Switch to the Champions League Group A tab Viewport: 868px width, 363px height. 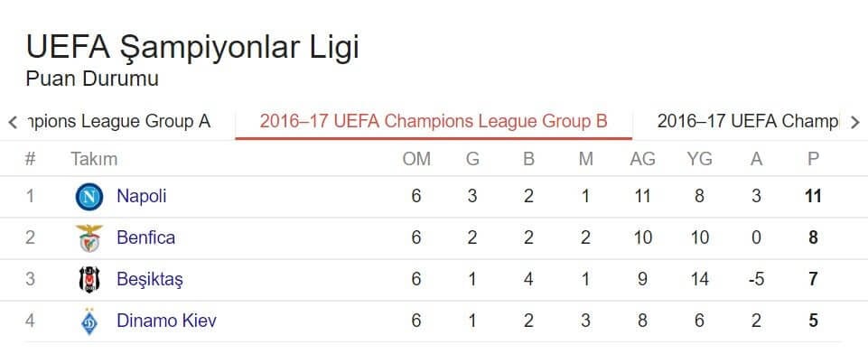[x=118, y=121]
